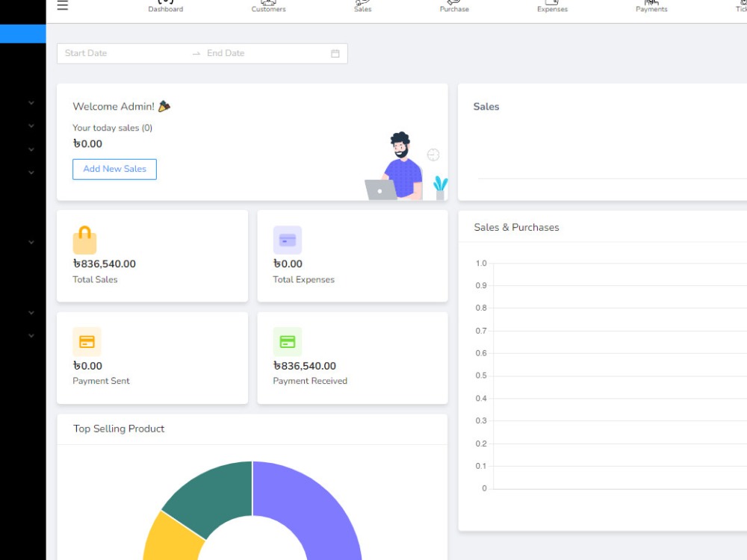Viewport: 747px width, 560px height.
Task: Click the green donut chart segment
Action: point(212,499)
